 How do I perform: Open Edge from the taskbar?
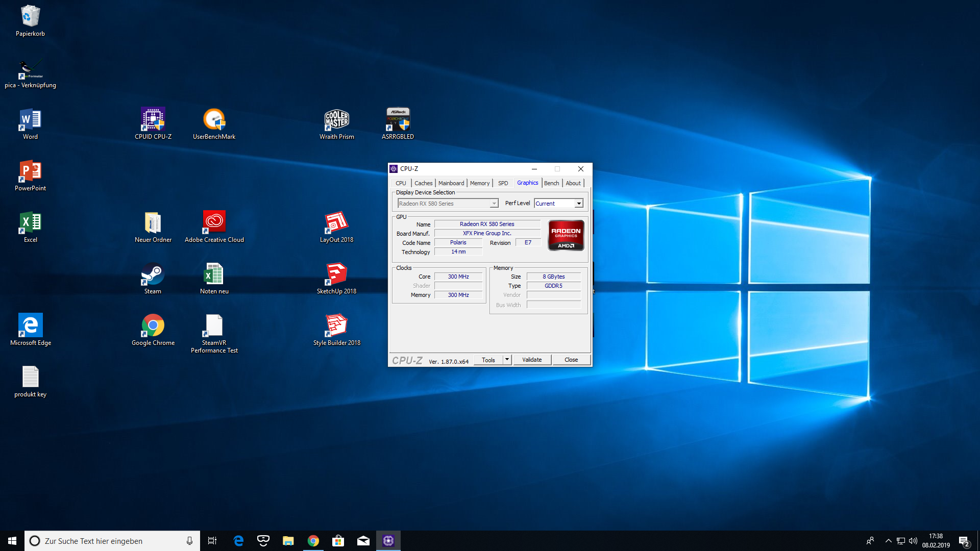(x=238, y=541)
